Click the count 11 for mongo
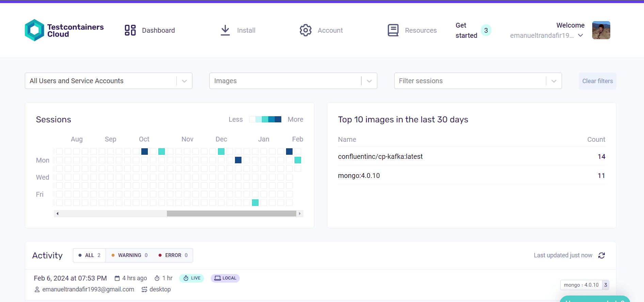This screenshot has height=302, width=644. (601, 176)
